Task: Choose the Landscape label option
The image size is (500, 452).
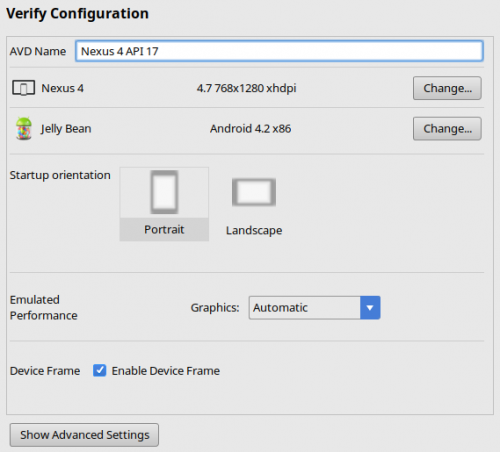Action: coord(254,230)
